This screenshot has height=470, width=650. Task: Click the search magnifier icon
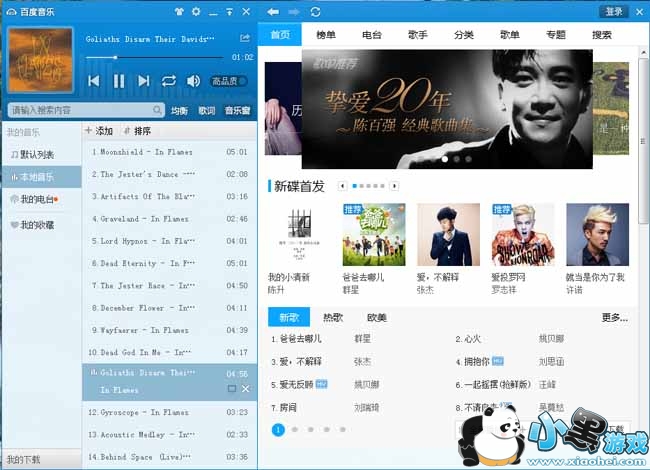tap(157, 110)
